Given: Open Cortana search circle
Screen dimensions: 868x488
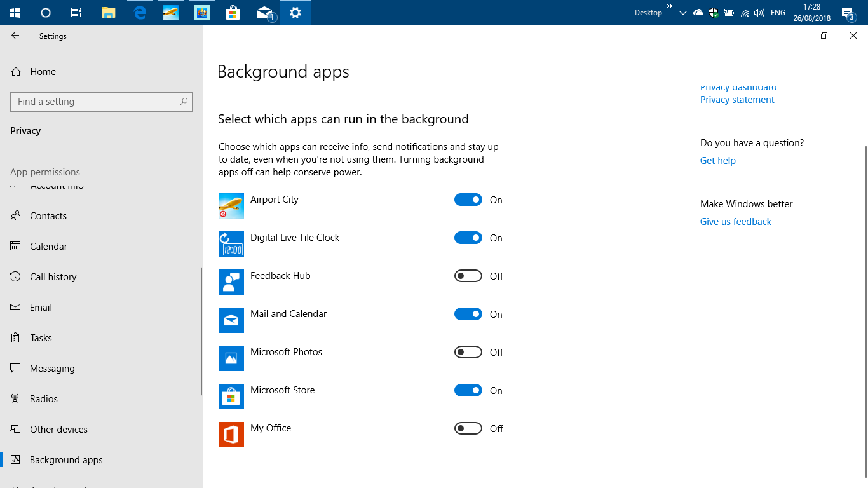Looking at the screenshot, I should tap(46, 13).
